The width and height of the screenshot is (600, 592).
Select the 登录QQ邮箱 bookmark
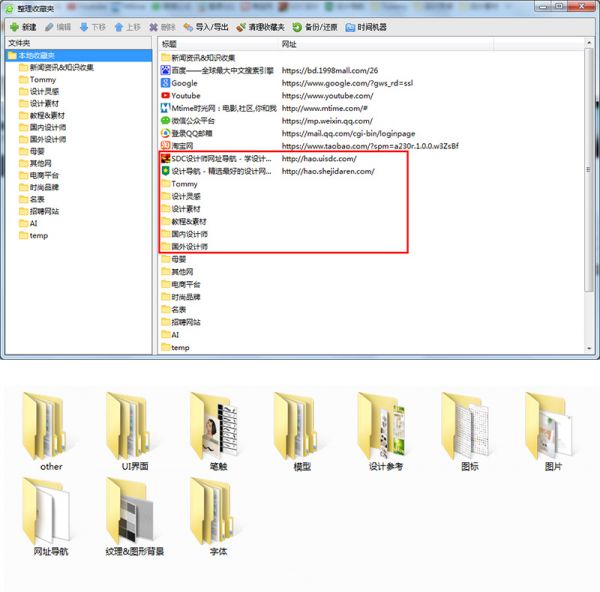click(x=192, y=133)
